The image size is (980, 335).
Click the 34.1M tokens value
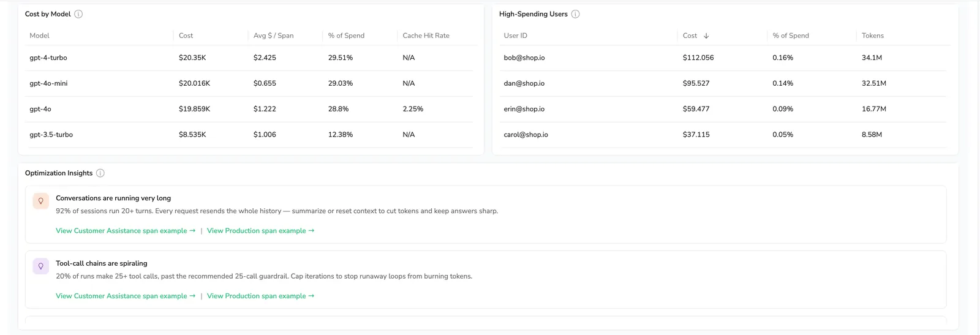click(872, 58)
